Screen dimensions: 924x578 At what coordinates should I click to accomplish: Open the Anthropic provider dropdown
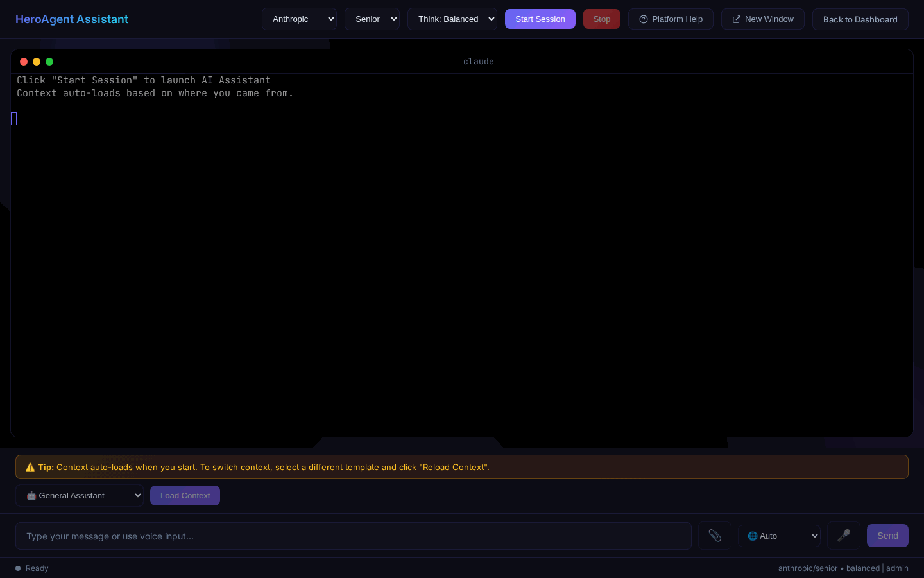pyautogui.click(x=299, y=19)
